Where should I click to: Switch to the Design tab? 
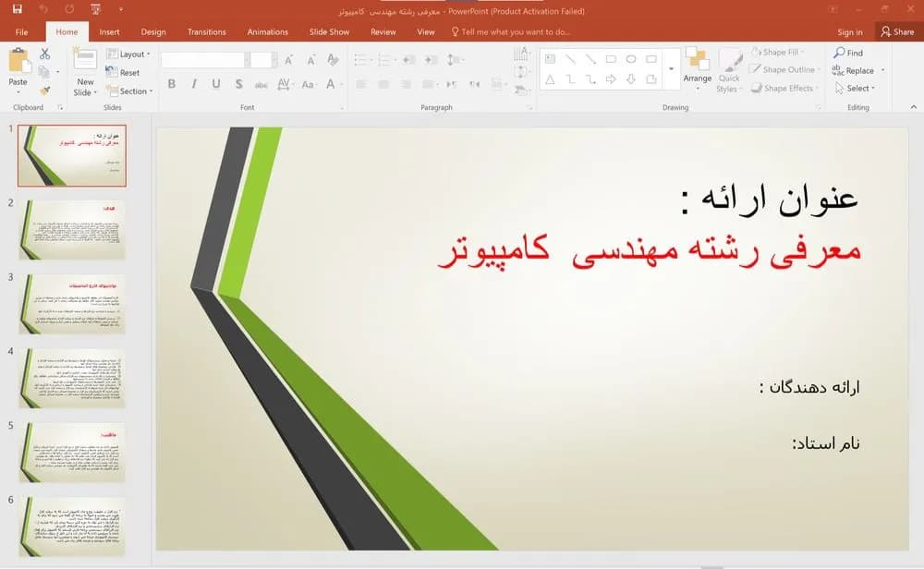point(153,31)
